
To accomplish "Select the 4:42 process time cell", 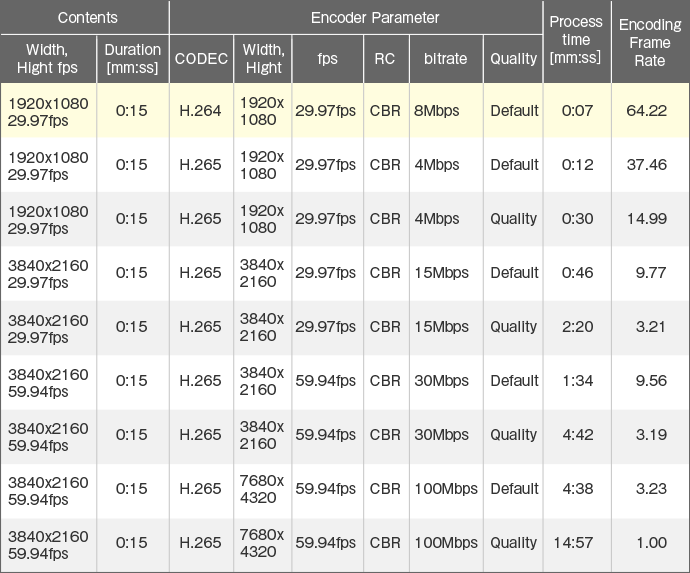I will [577, 435].
